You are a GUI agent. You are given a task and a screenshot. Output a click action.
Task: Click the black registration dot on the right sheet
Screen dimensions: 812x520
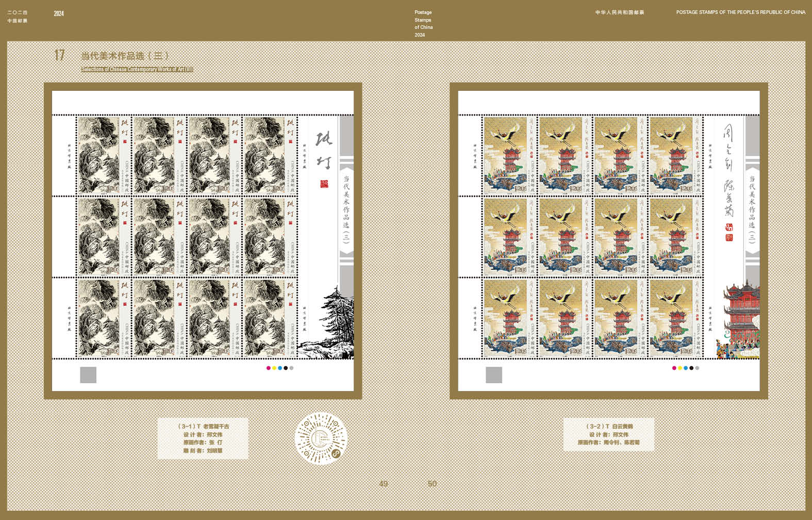click(691, 368)
